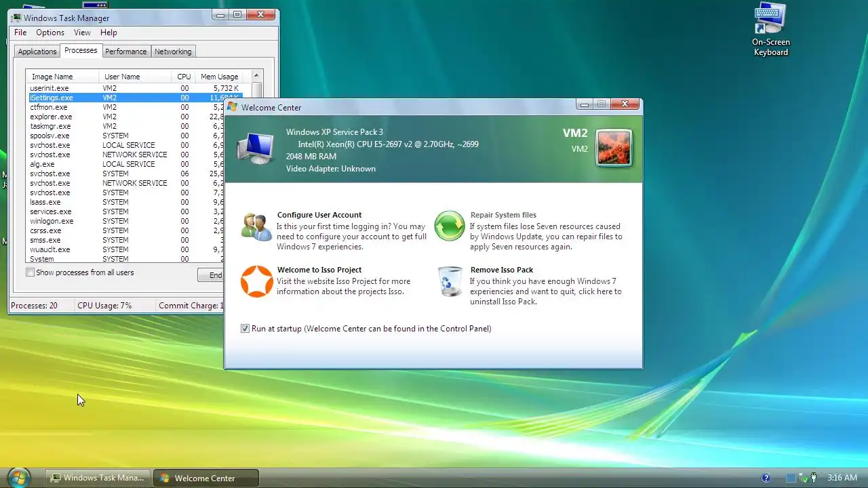Viewport: 868px width, 488px height.
Task: Click the computer monitor icon in Welcome Center
Action: 256,148
